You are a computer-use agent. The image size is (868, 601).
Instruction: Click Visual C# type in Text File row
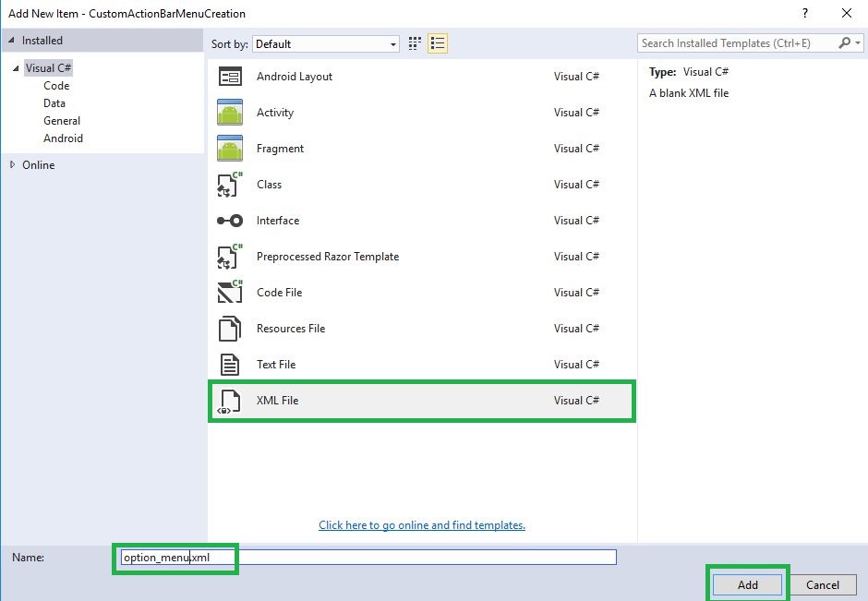pos(576,364)
